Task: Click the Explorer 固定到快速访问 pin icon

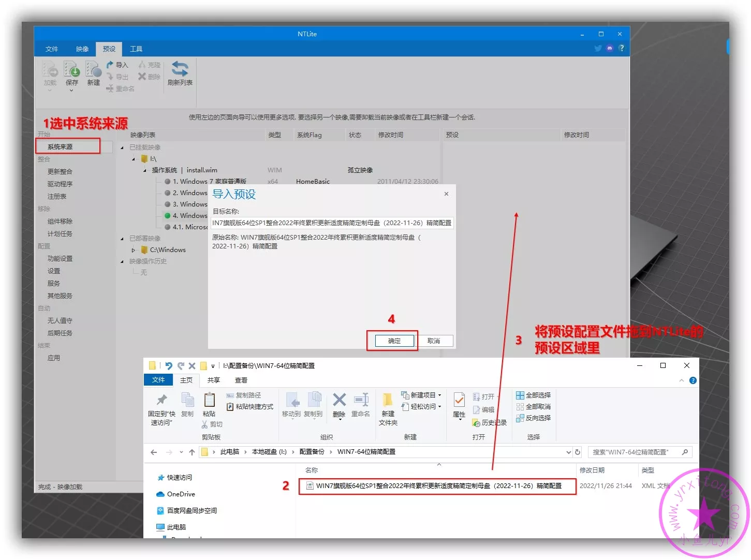Action: pyautogui.click(x=161, y=400)
